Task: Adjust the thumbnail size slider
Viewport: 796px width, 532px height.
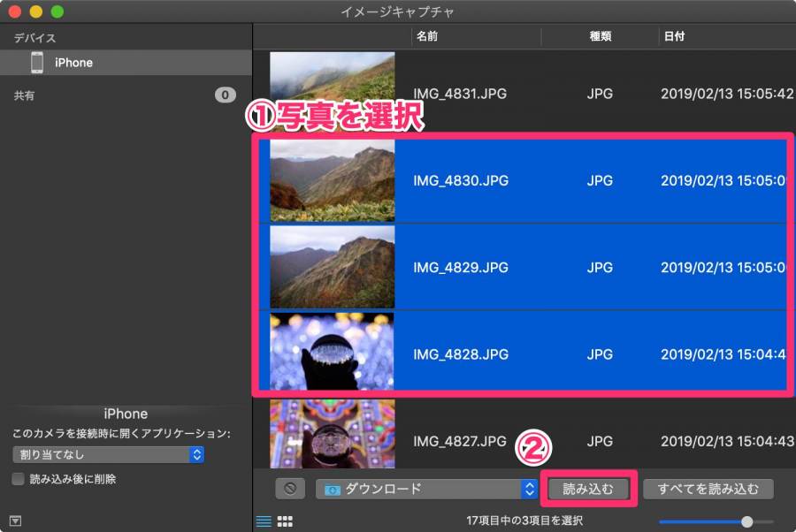Action: click(746, 521)
